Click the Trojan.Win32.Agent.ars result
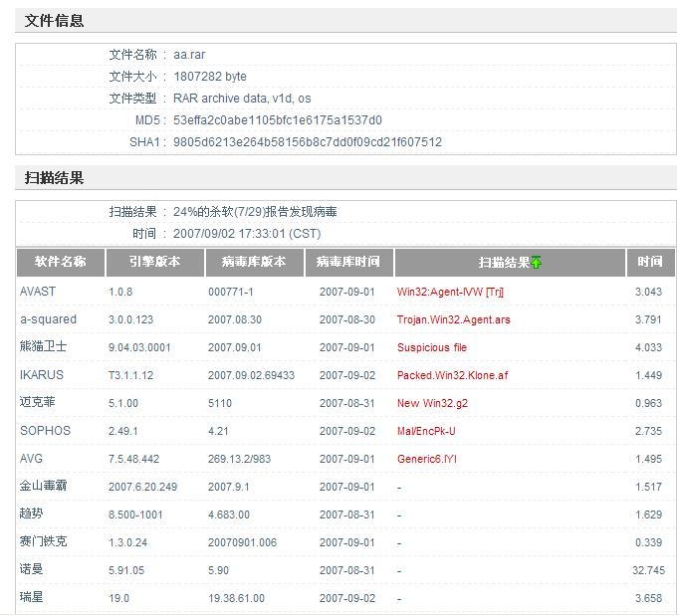Viewport: 679px width, 616px height. (454, 319)
